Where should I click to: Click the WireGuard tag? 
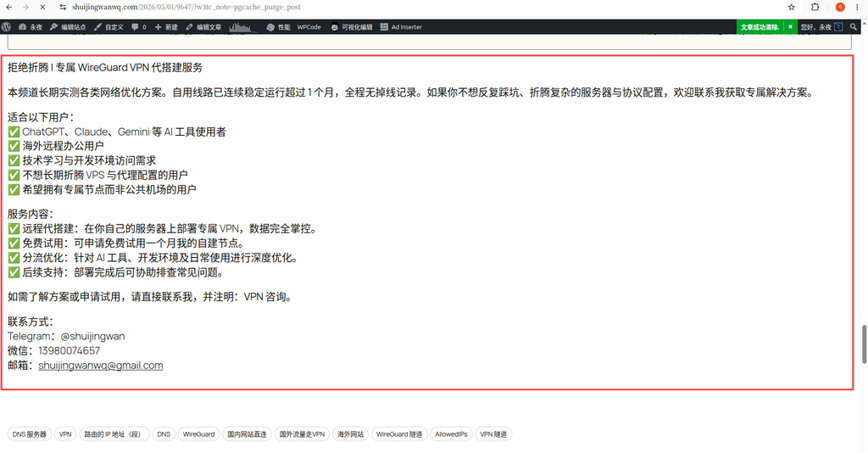pyautogui.click(x=198, y=434)
